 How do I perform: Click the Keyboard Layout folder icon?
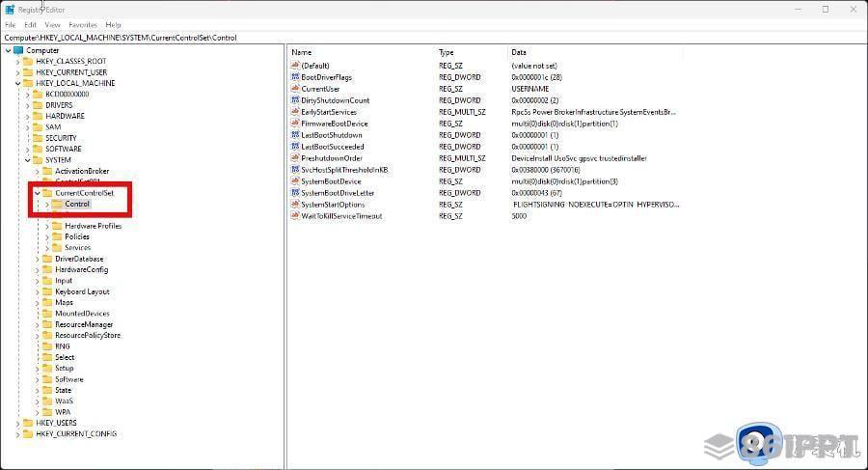pyautogui.click(x=47, y=291)
